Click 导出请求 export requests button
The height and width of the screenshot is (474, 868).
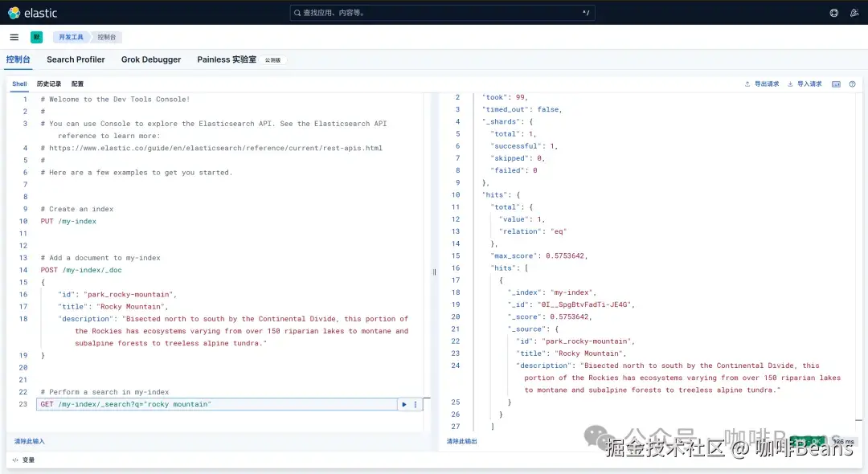[x=762, y=84]
